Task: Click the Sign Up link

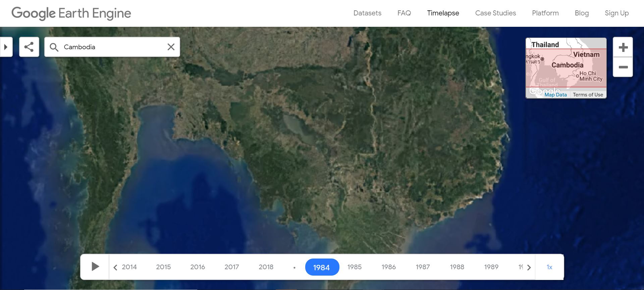Action: click(616, 13)
